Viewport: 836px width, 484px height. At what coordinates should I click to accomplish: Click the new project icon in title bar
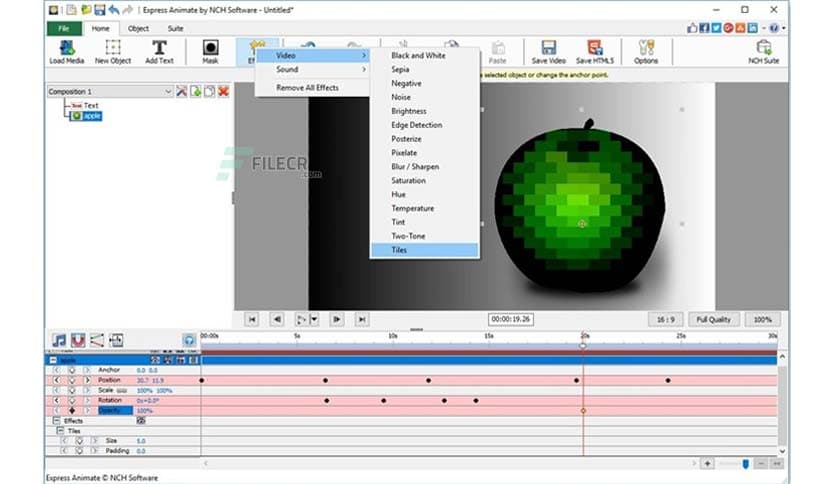(x=71, y=10)
